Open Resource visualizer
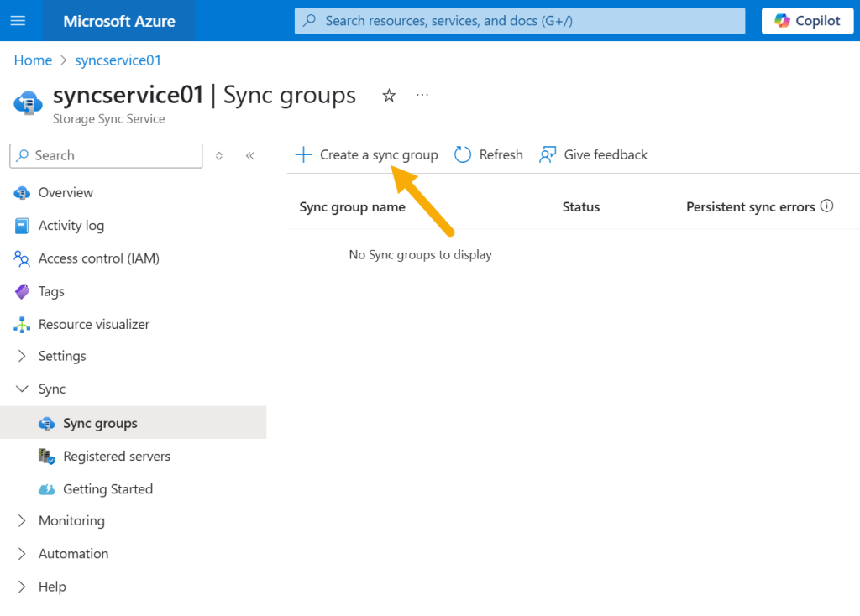Image resolution: width=860 pixels, height=616 pixels. (x=94, y=325)
